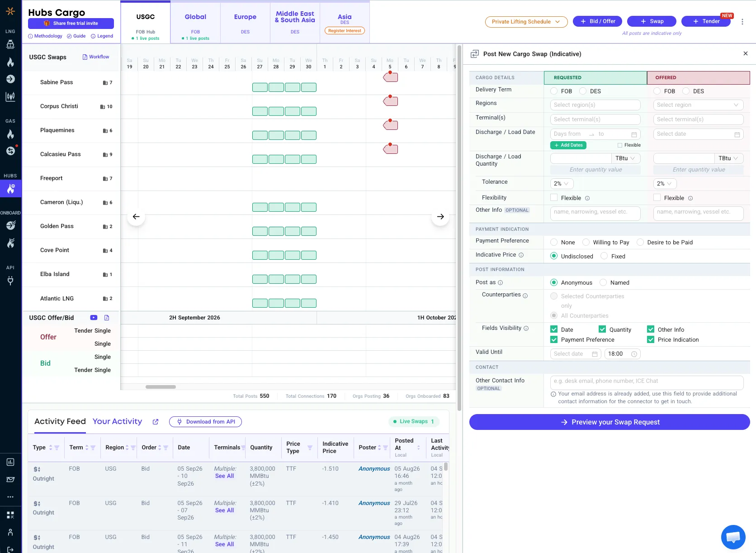Click the sidebar logout icon
The image size is (756, 553).
tap(10, 549)
